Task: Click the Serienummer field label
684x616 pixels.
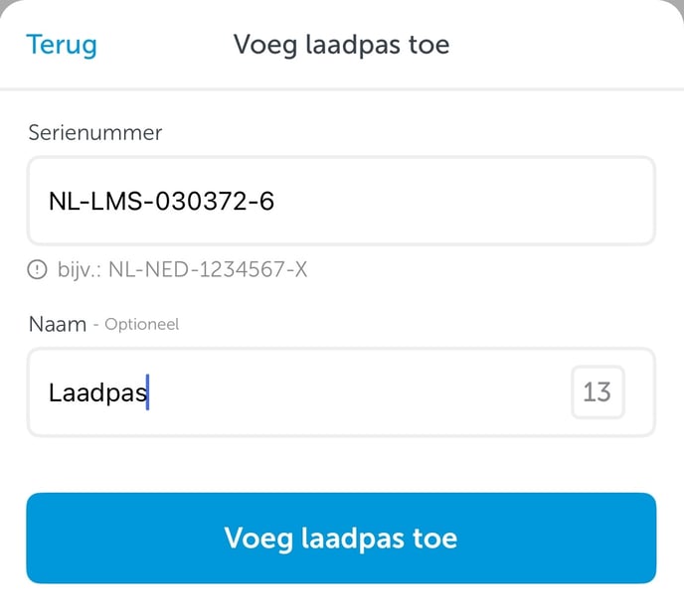Action: [95, 132]
